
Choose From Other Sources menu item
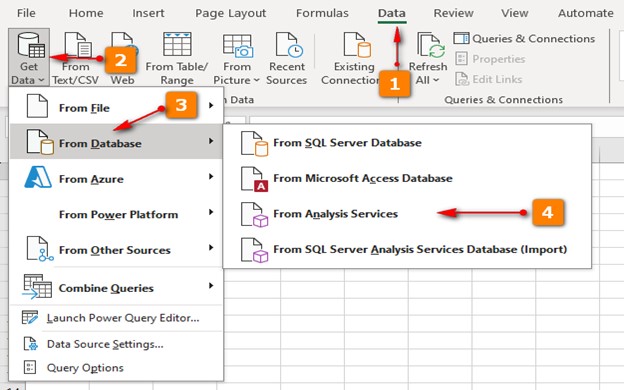(x=116, y=248)
